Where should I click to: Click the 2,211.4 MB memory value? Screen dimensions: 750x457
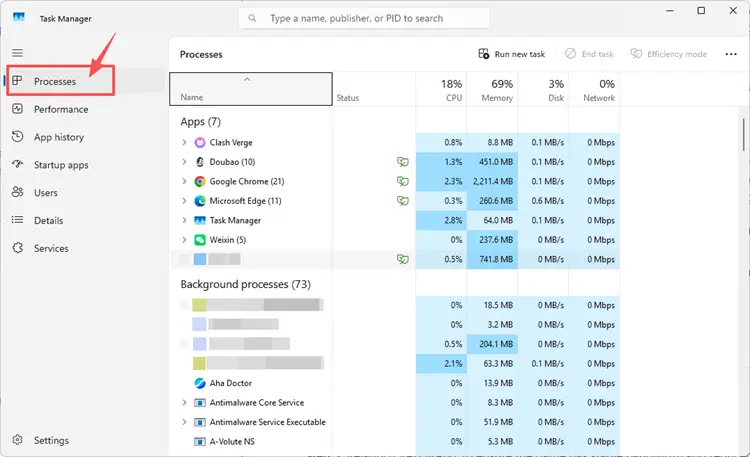493,181
